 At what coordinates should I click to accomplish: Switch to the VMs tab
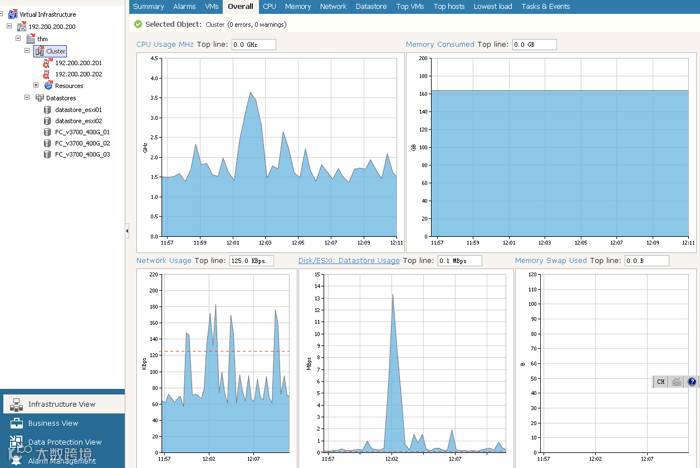pos(212,6)
